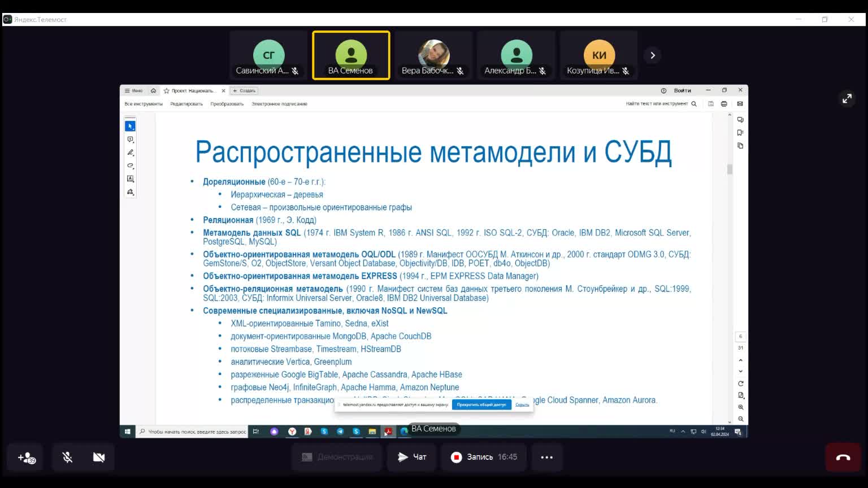This screenshot has height=488, width=868.
Task: Open the Windows Start button in shared screen
Action: tap(127, 432)
